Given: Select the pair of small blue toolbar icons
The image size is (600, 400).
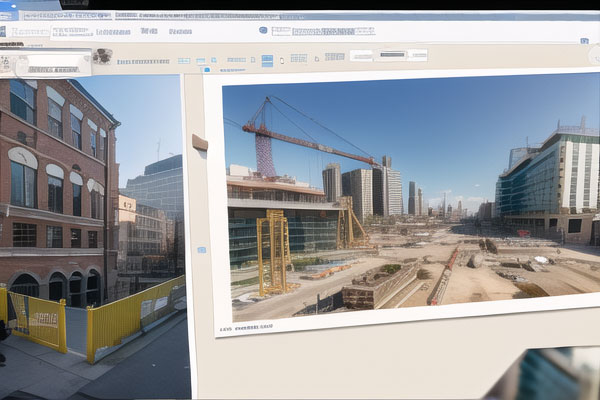Looking at the screenshot, I should tap(205, 61).
